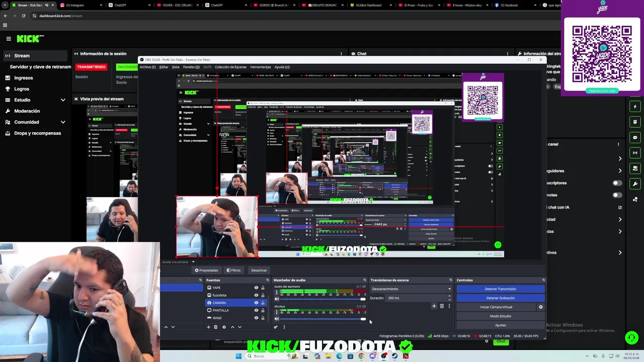Add a new source in Fuentes
Image resolution: width=644 pixels, height=362 pixels.
click(x=208, y=327)
